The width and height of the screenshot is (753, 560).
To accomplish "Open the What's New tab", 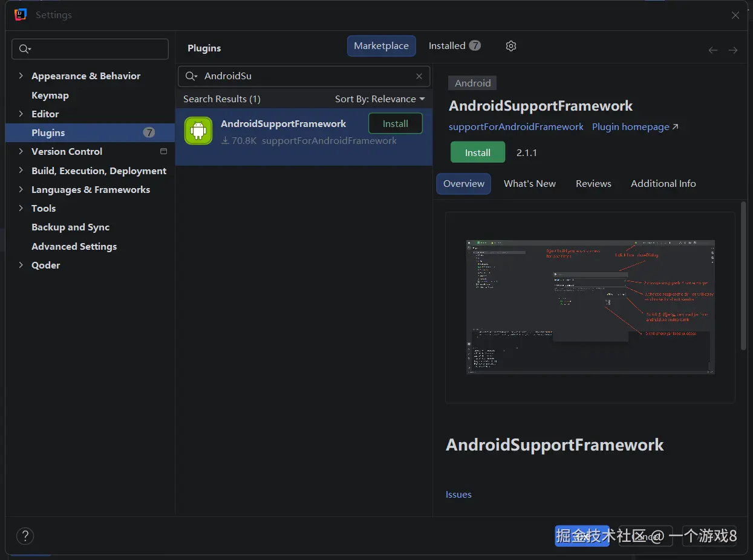I will click(530, 184).
